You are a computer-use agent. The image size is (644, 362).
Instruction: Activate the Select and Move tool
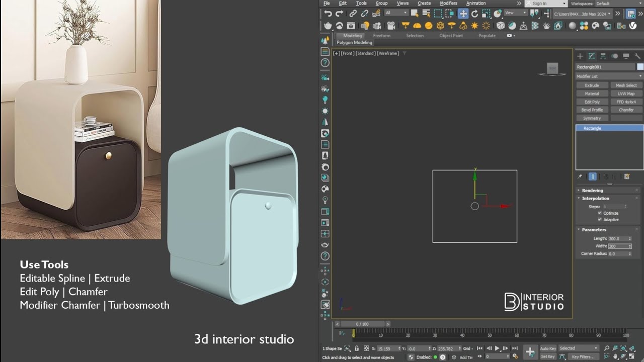[463, 14]
